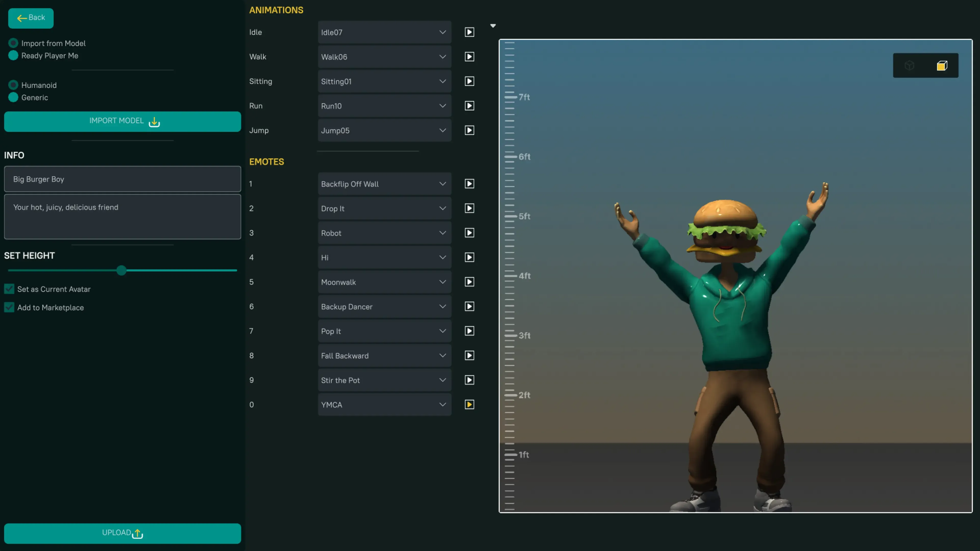The width and height of the screenshot is (980, 551).
Task: Choose the Humanoid rig type
Action: (13, 85)
